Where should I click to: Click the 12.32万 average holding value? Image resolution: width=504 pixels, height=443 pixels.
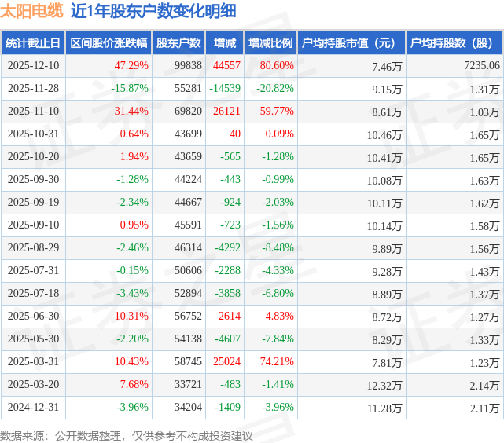384,385
